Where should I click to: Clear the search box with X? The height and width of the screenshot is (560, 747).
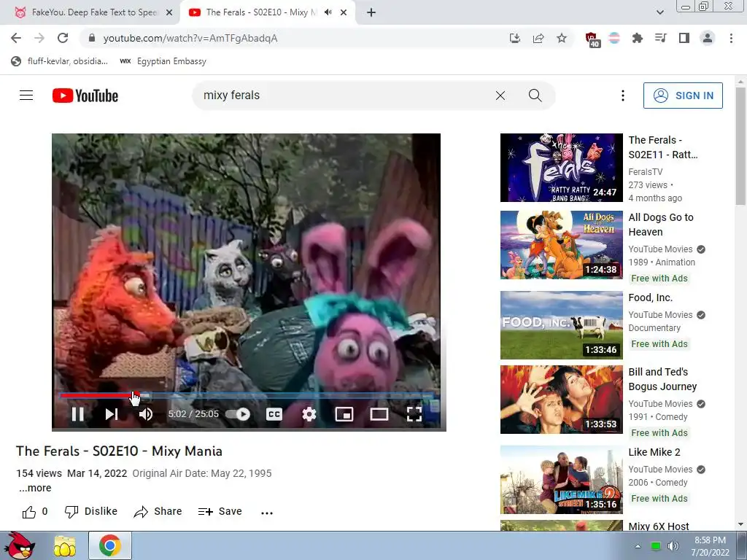[500, 96]
